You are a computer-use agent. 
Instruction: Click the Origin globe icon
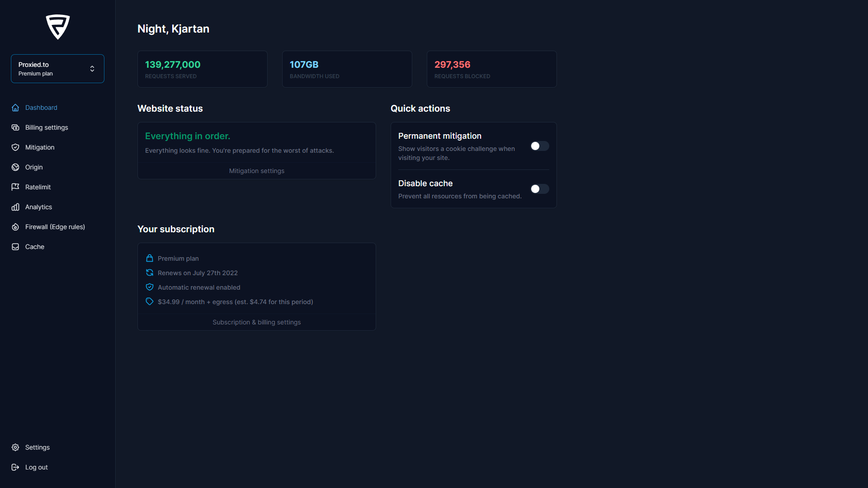pyautogui.click(x=15, y=167)
